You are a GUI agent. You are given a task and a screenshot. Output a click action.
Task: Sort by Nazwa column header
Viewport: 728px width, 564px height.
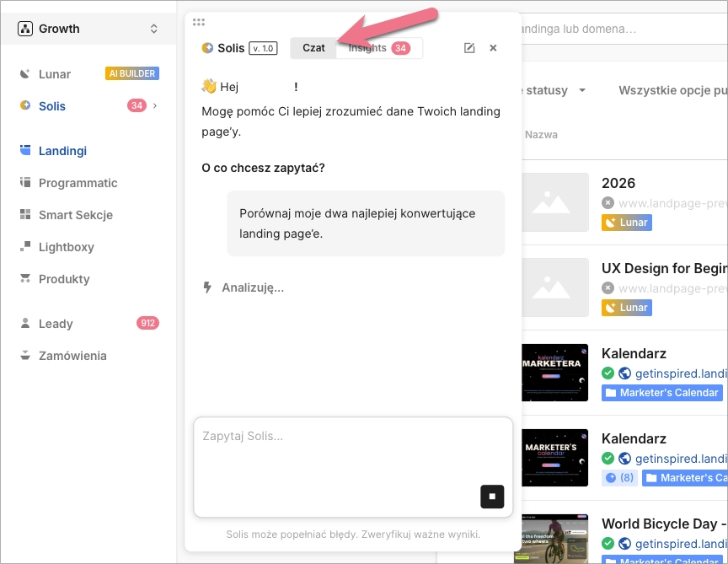click(541, 135)
